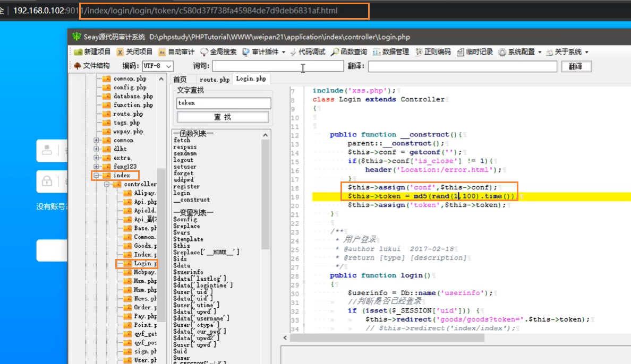This screenshot has width=631, height=364.
Task: Click the 关于系统 about icon
Action: (x=549, y=52)
